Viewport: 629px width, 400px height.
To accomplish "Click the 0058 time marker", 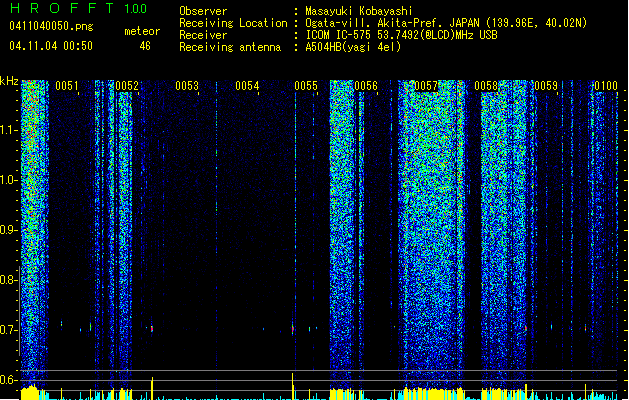I will [486, 86].
